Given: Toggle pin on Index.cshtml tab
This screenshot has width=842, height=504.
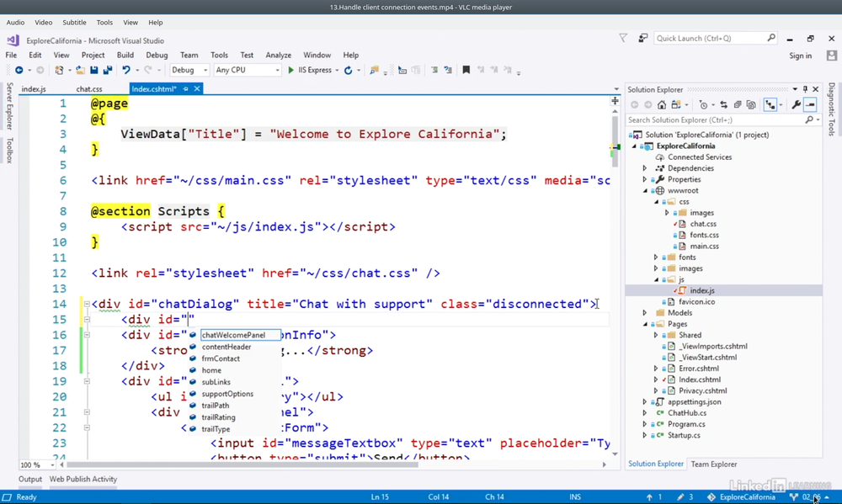Looking at the screenshot, I should pyautogui.click(x=186, y=89).
